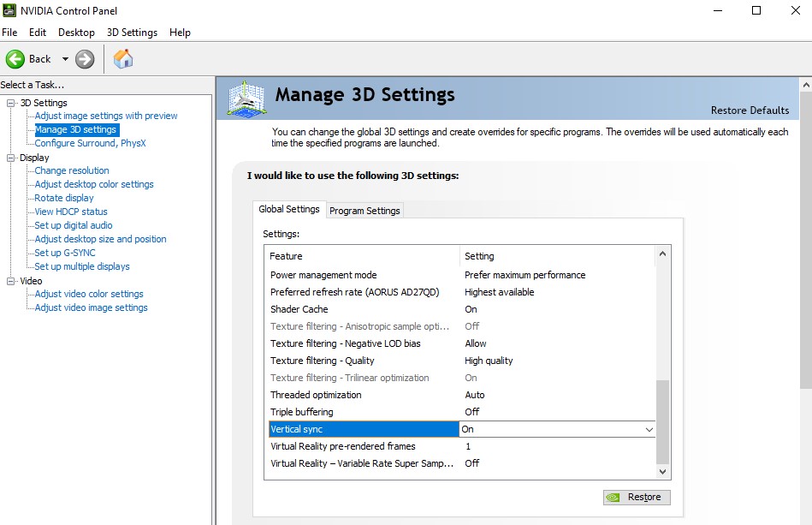Click the Forward arrow icon in toolbar
The height and width of the screenshot is (525, 812).
(x=85, y=59)
